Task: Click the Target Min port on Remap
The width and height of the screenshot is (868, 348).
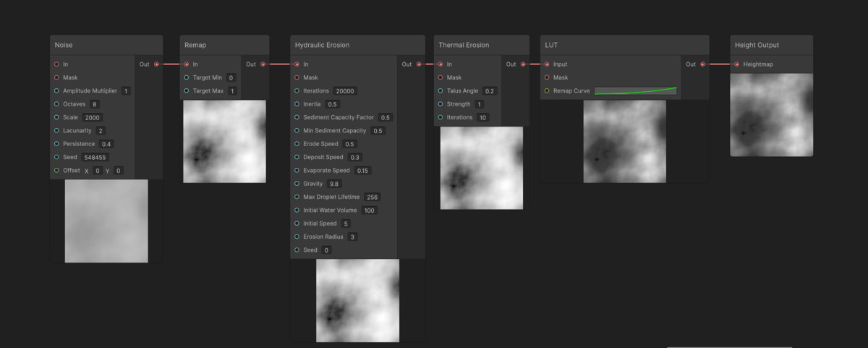Action: tap(187, 77)
